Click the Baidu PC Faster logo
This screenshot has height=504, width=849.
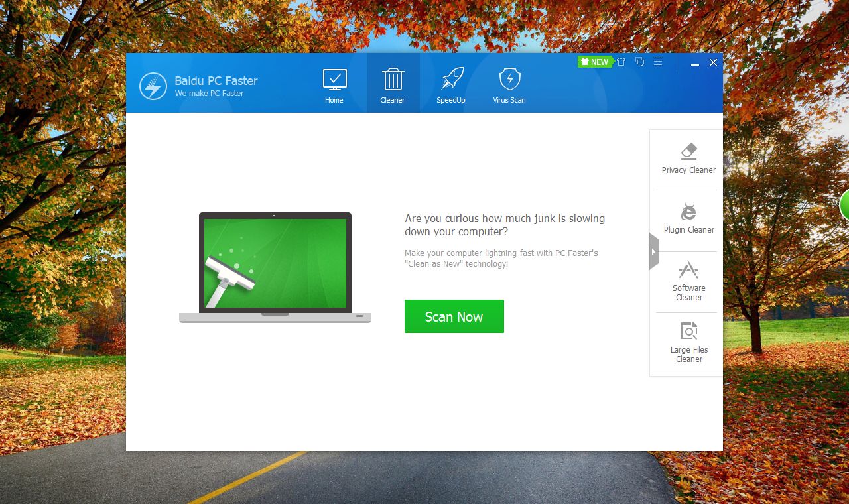tap(153, 86)
